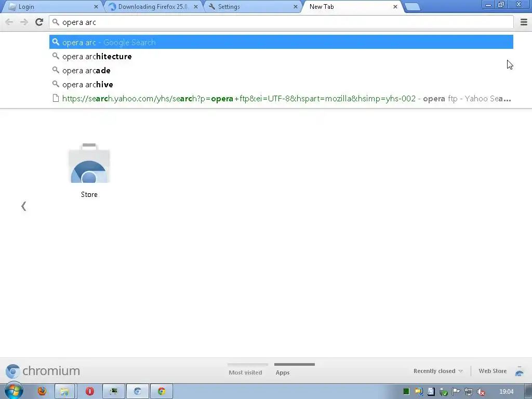Click the browser Forward arrow button

(24, 22)
